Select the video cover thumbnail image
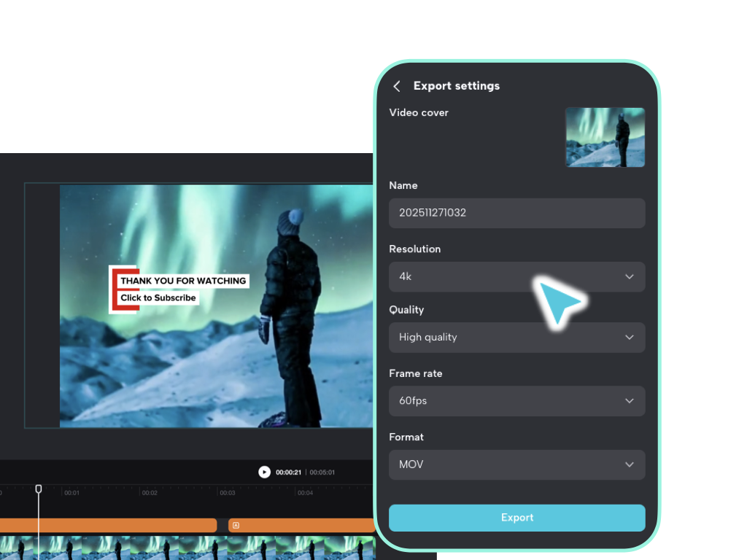The width and height of the screenshot is (747, 560). [x=605, y=137]
